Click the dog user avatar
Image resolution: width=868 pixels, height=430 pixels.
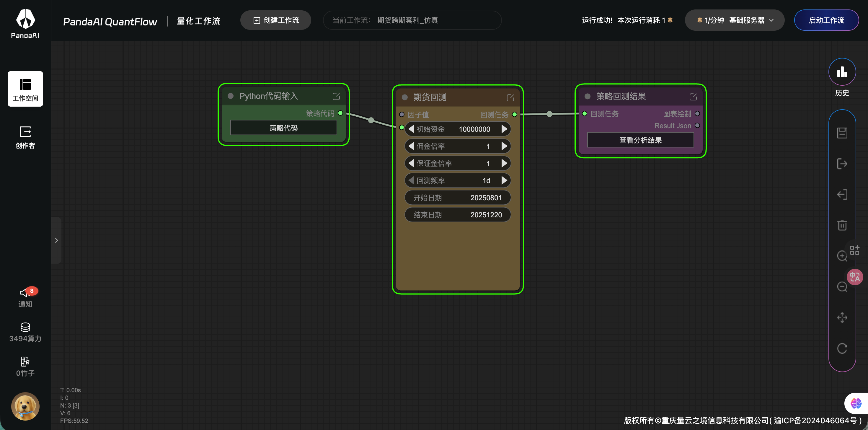[25, 406]
